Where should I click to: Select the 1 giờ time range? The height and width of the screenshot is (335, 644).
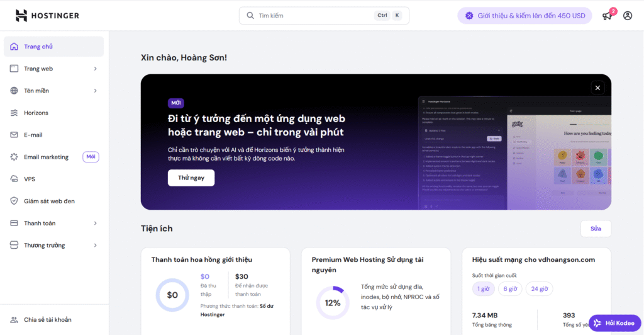[x=482, y=289]
